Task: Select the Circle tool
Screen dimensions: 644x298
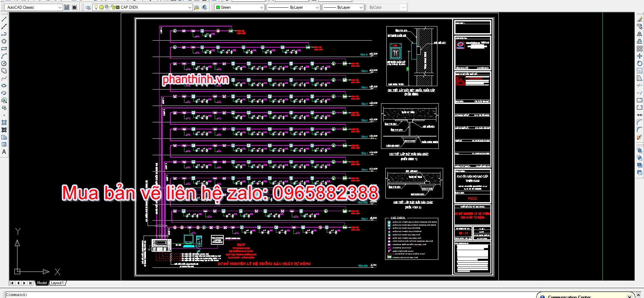Action: [x=4, y=63]
